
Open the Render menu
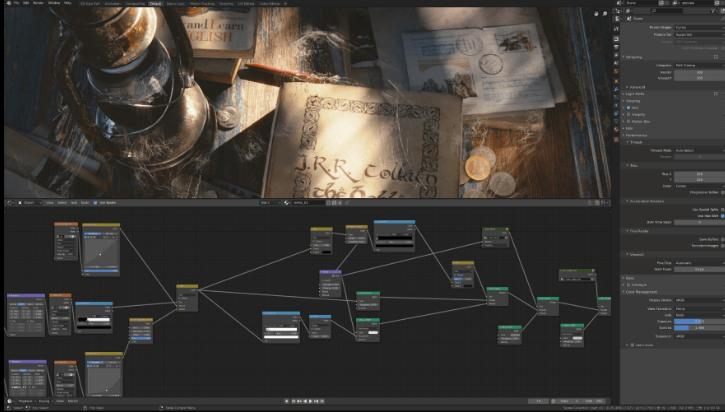[38, 3]
